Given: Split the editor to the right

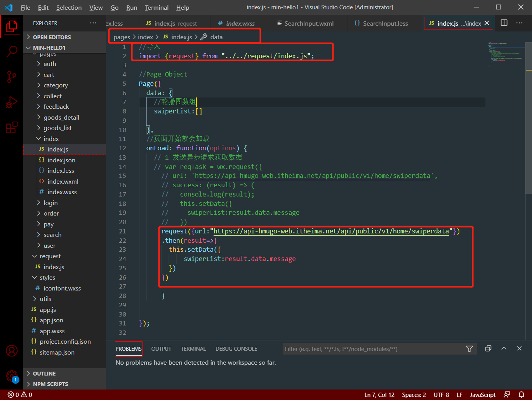Looking at the screenshot, I should click(504, 23).
